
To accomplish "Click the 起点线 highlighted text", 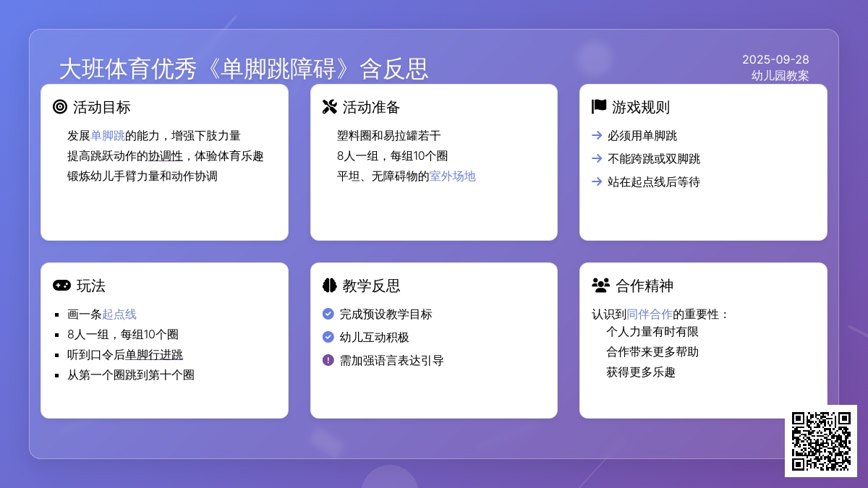I will click(x=119, y=314).
